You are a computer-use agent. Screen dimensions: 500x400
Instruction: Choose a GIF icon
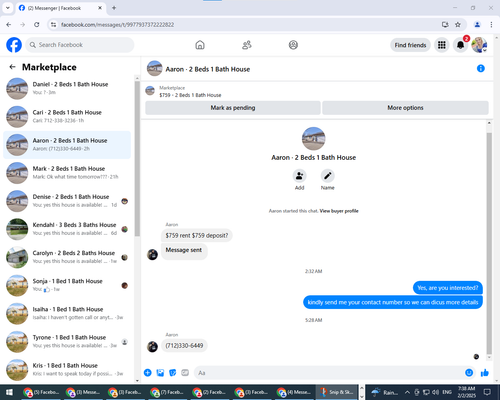click(185, 373)
